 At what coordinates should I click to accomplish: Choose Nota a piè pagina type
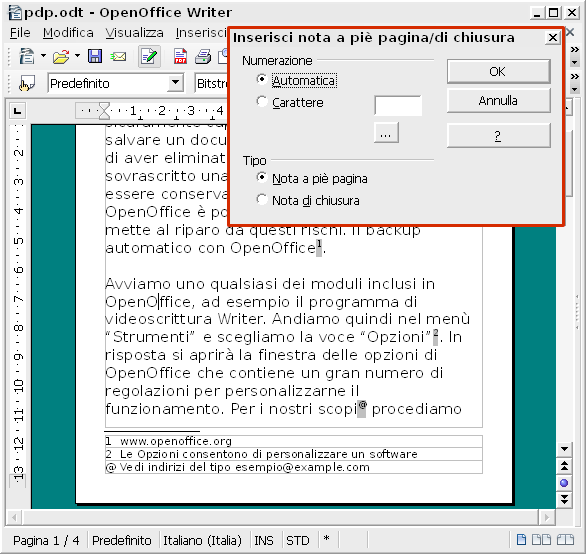[312, 178]
